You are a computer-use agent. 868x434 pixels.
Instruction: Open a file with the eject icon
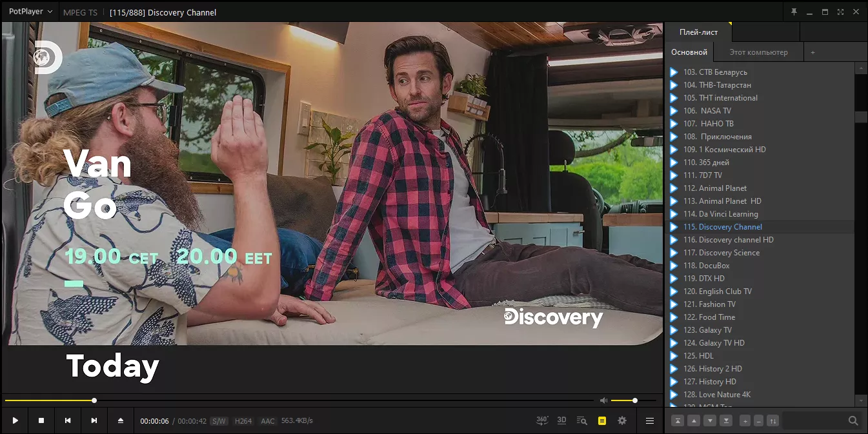(121, 420)
